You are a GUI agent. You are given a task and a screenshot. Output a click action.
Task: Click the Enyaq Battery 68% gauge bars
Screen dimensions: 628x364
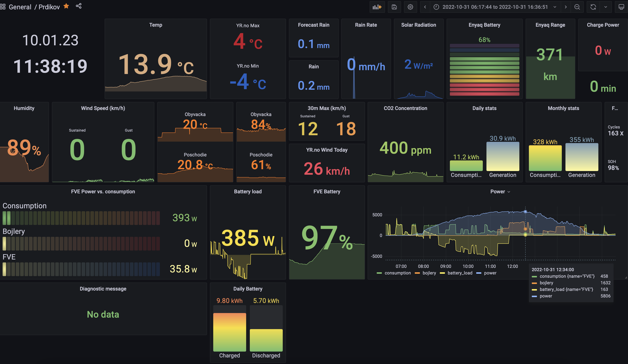(x=484, y=70)
